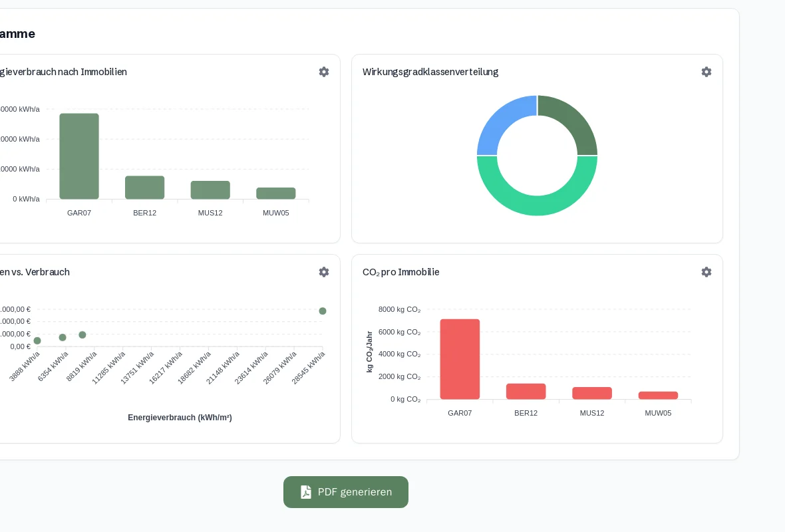The height and width of the screenshot is (532, 785).
Task: Click the 0,00 € axis value
Action: [x=21, y=346]
